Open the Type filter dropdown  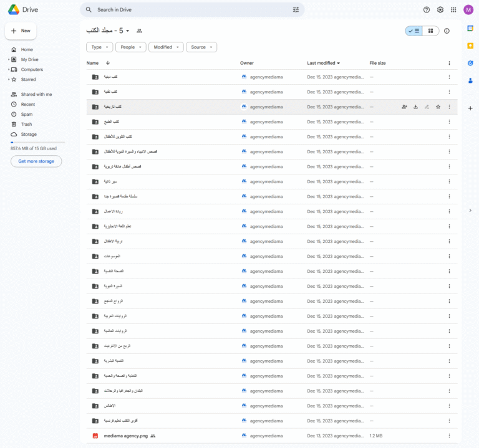click(x=100, y=47)
